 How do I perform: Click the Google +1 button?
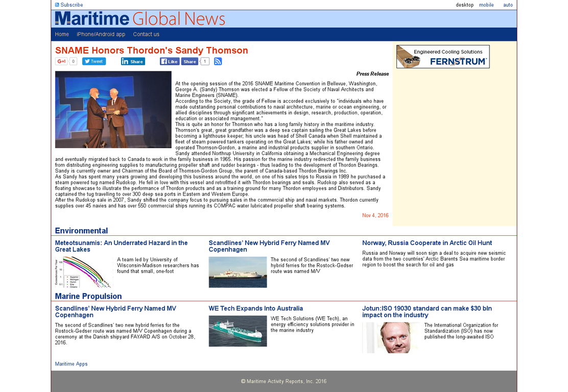pyautogui.click(x=61, y=61)
